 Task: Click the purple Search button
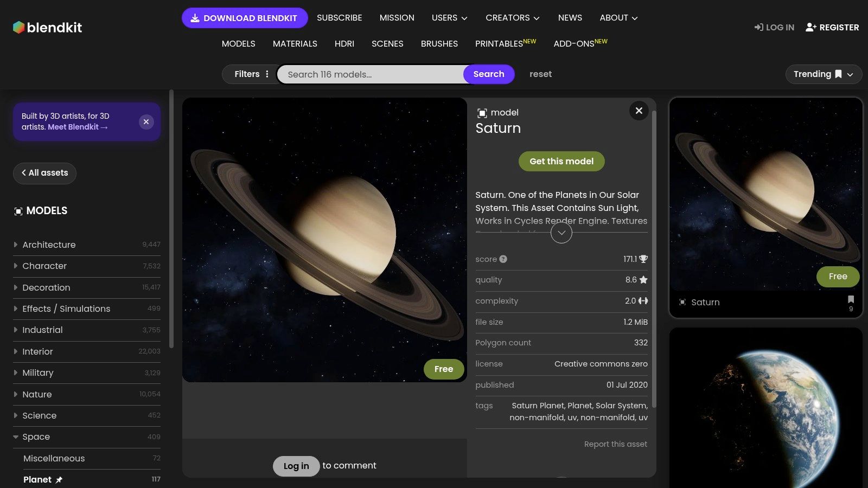pyautogui.click(x=489, y=74)
